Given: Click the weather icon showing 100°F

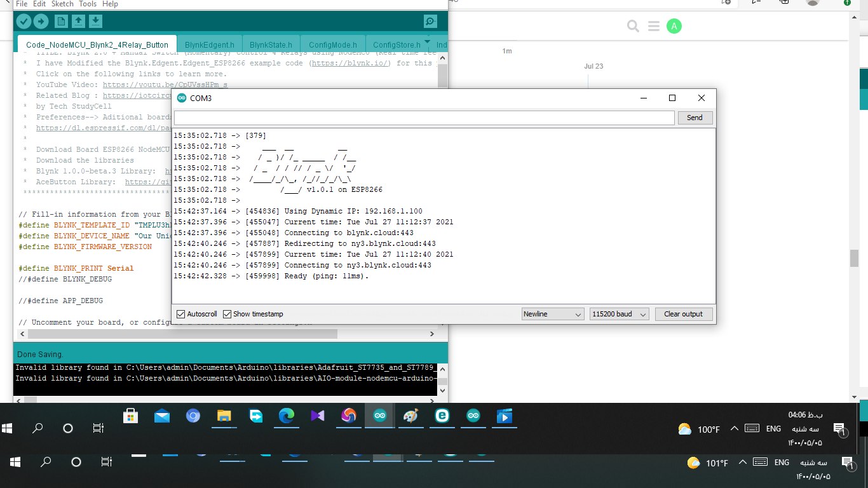Looking at the screenshot, I should pyautogui.click(x=685, y=429).
